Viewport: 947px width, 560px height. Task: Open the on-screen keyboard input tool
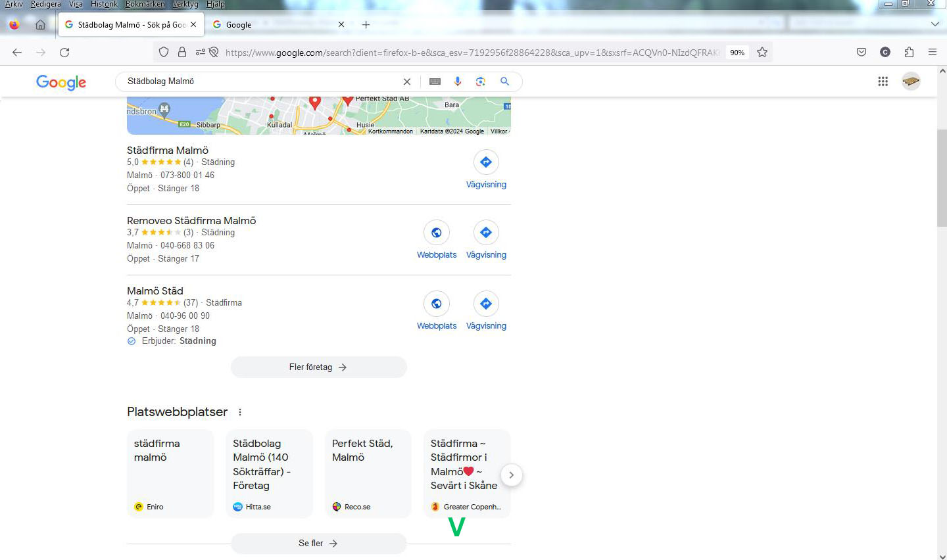pyautogui.click(x=435, y=82)
